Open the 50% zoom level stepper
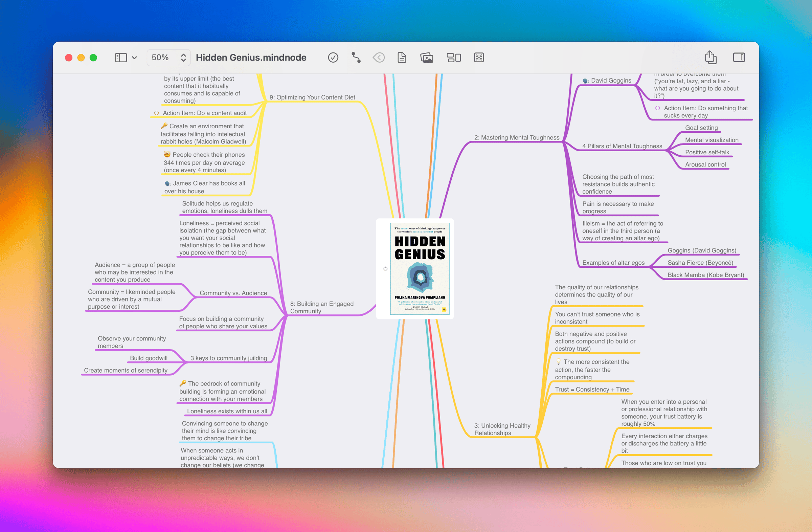 (x=168, y=57)
